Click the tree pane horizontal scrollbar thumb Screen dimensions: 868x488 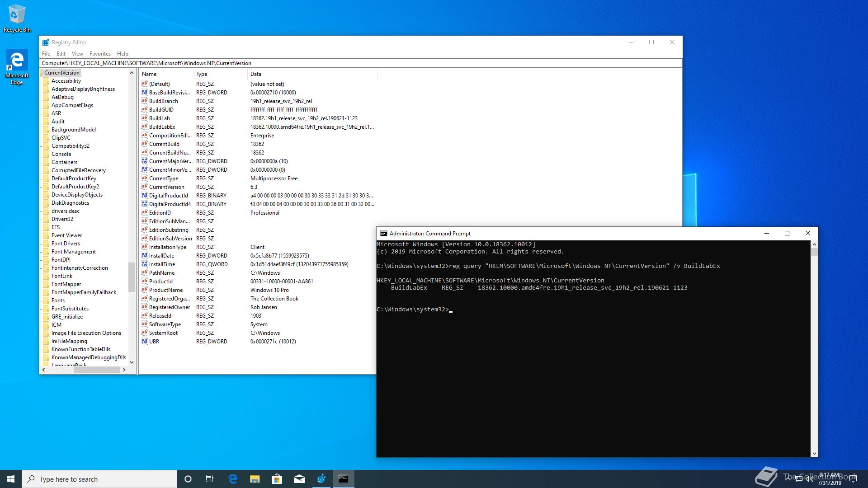tap(97, 370)
